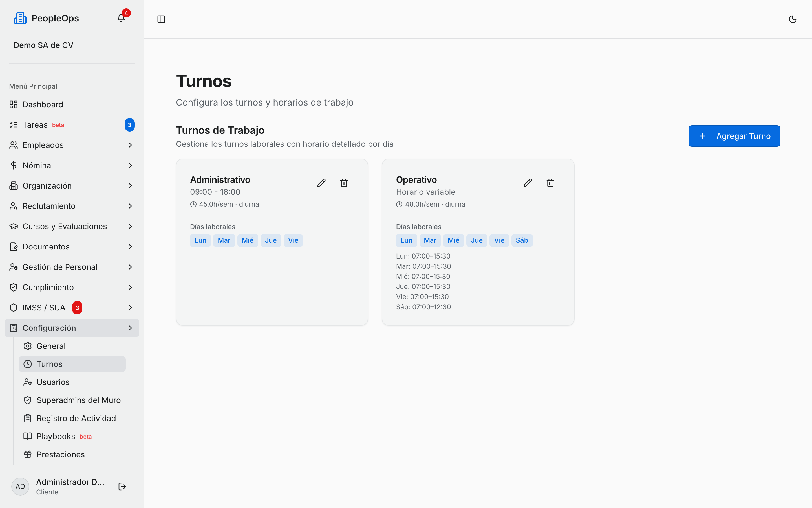Click the Mié chip in Operativo card
Viewport: 812px width, 508px height.
pyautogui.click(x=453, y=240)
